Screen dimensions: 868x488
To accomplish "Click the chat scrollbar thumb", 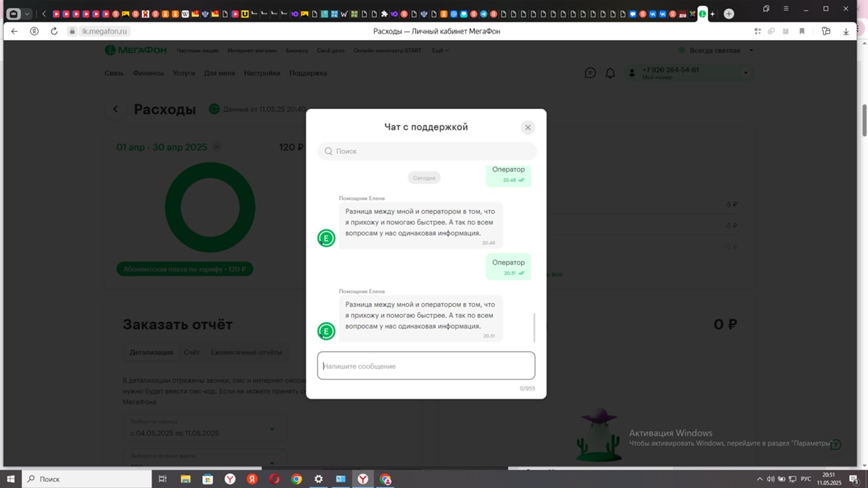I will click(534, 327).
